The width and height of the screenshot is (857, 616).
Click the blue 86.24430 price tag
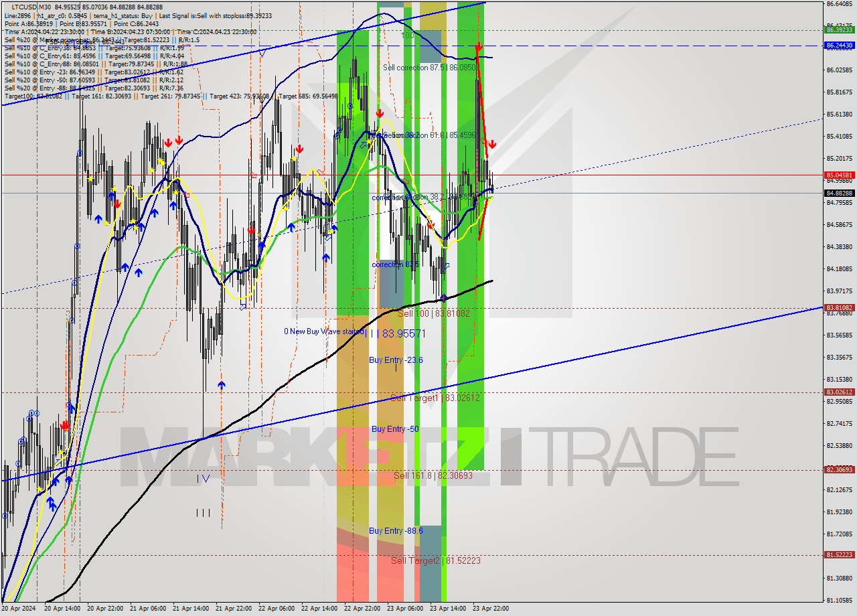pyautogui.click(x=840, y=46)
